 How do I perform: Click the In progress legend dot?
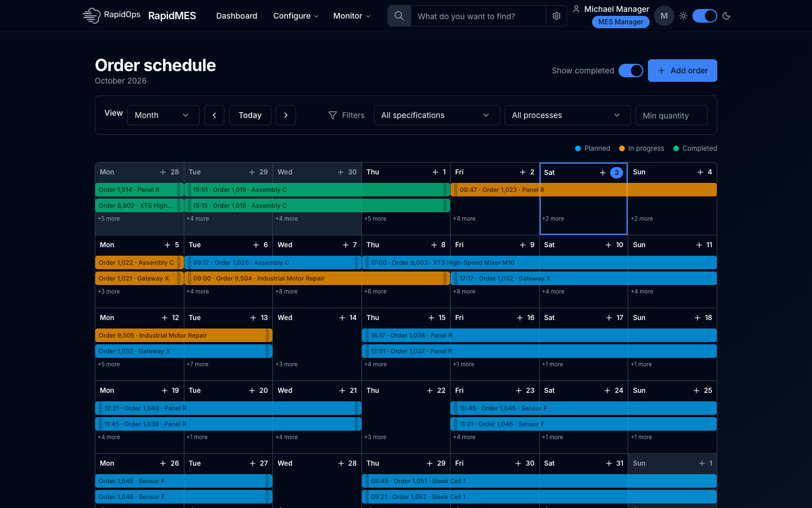[622, 148]
